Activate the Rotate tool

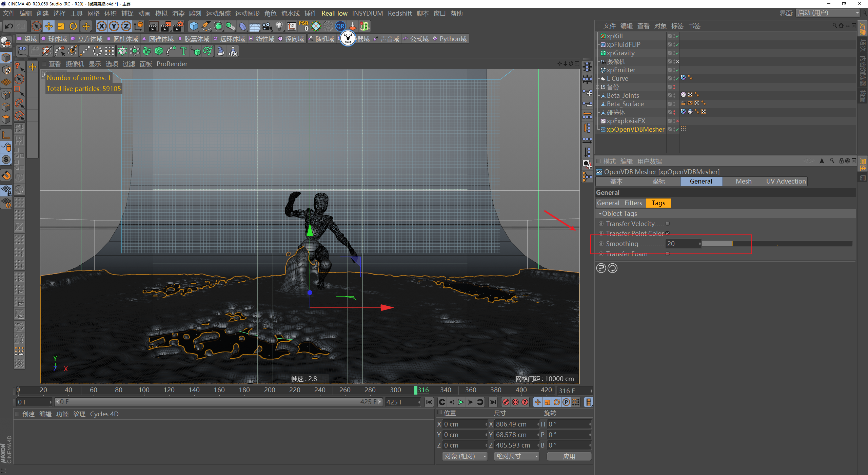(x=73, y=26)
